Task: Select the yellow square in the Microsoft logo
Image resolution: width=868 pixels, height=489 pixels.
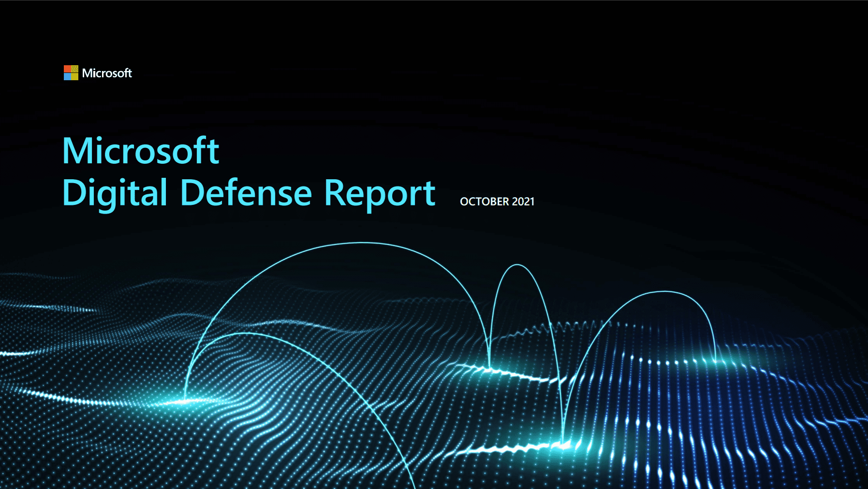Action: (75, 76)
